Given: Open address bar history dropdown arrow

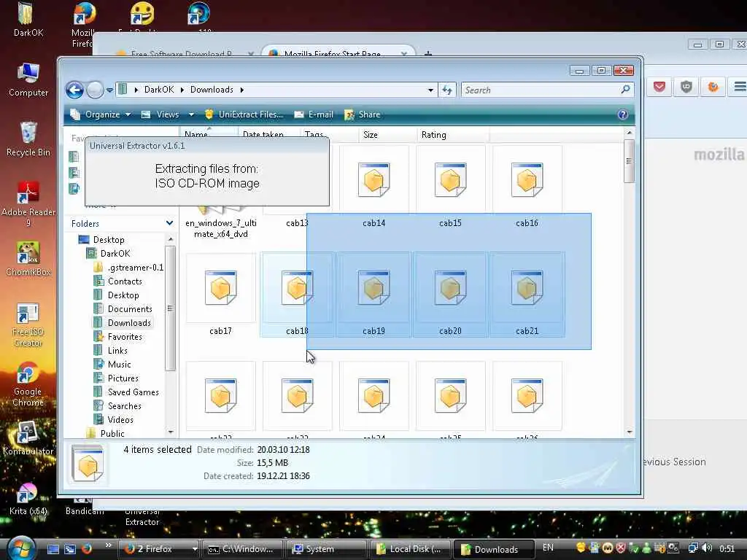Looking at the screenshot, I should point(430,90).
